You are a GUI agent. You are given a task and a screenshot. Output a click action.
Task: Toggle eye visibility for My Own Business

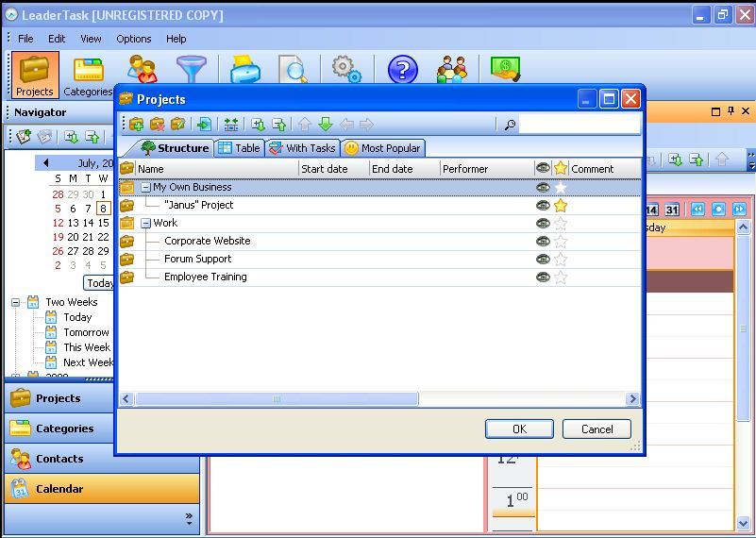(x=543, y=187)
